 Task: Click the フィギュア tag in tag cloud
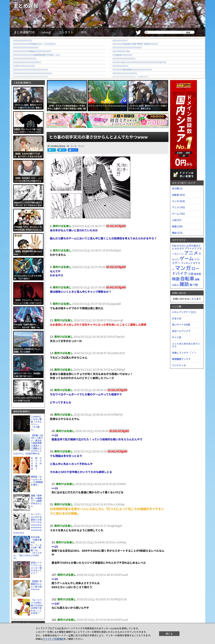point(187,263)
